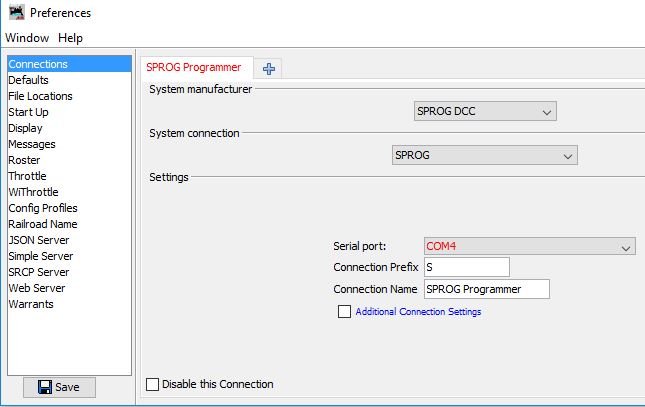The image size is (645, 407).
Task: Switch to the SPROG Programmer tab
Action: click(x=194, y=67)
